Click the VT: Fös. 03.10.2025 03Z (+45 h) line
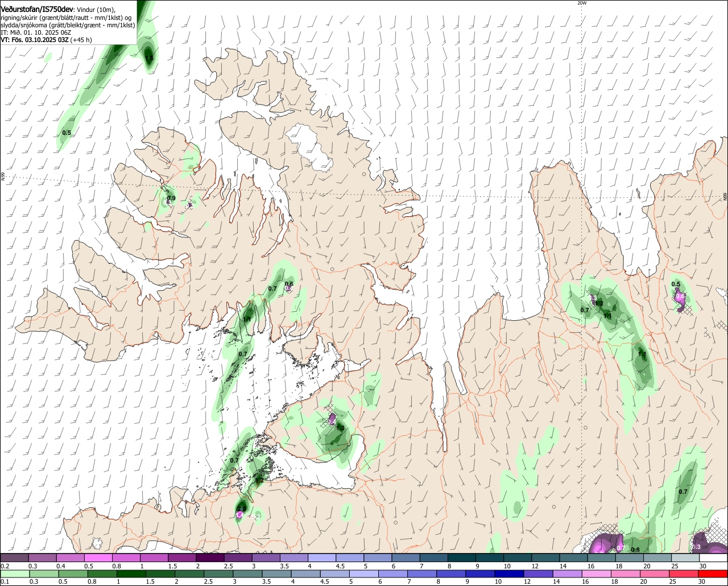This screenshot has width=728, height=586. (x=47, y=40)
